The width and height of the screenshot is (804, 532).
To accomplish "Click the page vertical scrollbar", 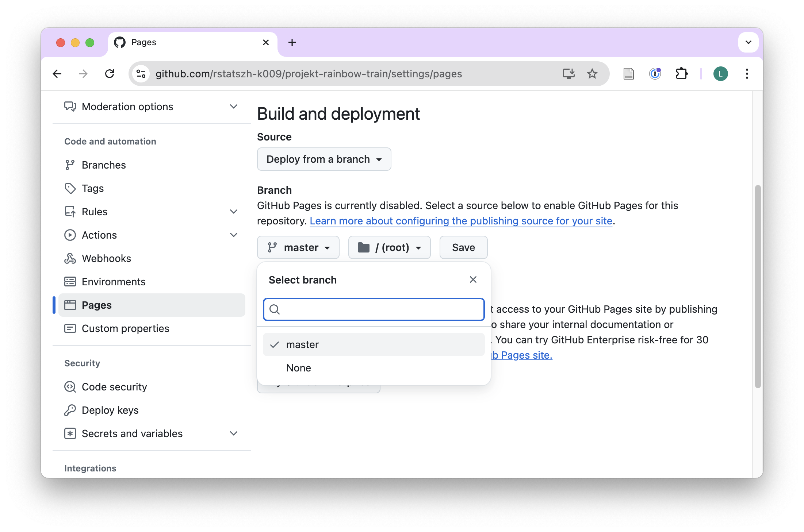I will coord(758,286).
